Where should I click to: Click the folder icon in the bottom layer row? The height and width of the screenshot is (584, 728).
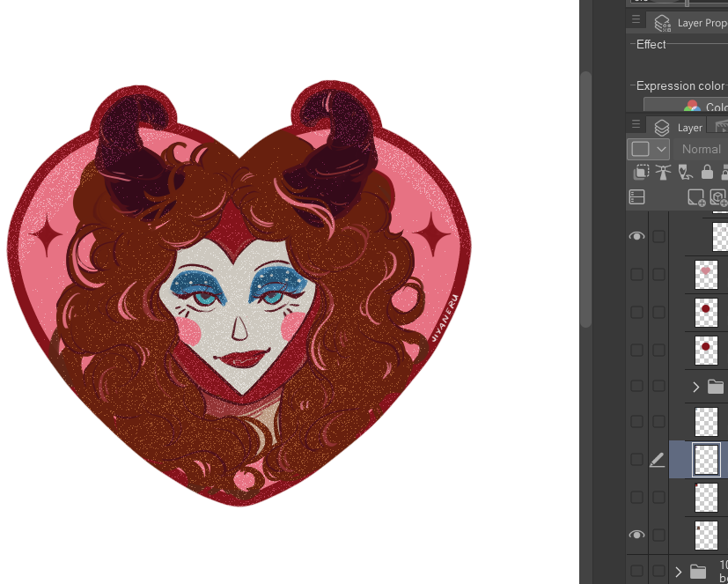coord(698,572)
